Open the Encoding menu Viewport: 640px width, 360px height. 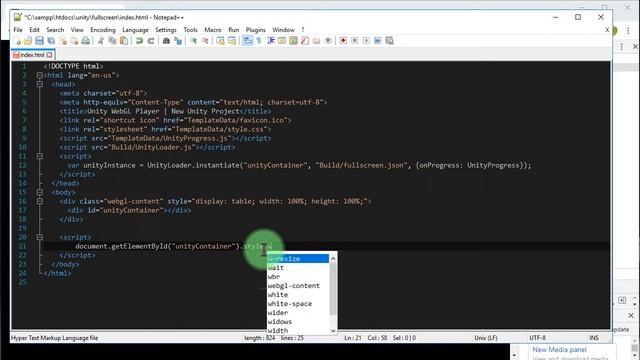(103, 30)
